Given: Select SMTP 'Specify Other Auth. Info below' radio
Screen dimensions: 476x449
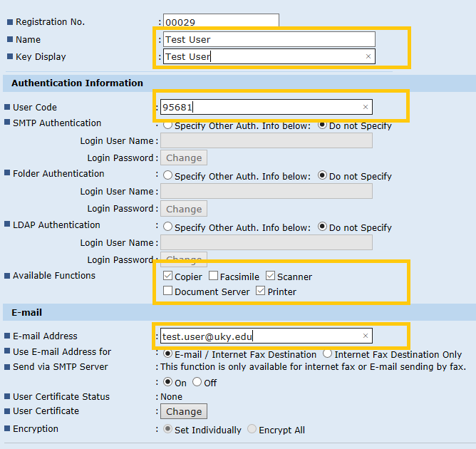Looking at the screenshot, I should [167, 125].
